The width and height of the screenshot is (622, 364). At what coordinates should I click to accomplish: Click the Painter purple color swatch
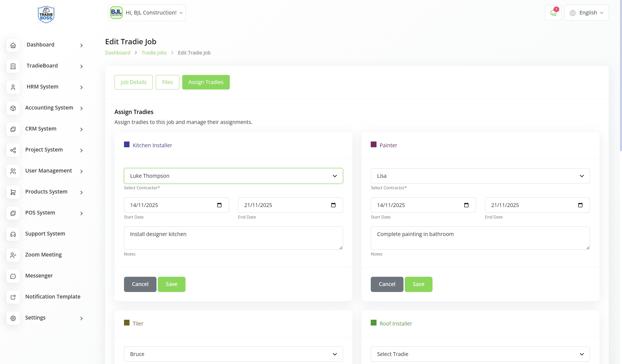point(373,144)
